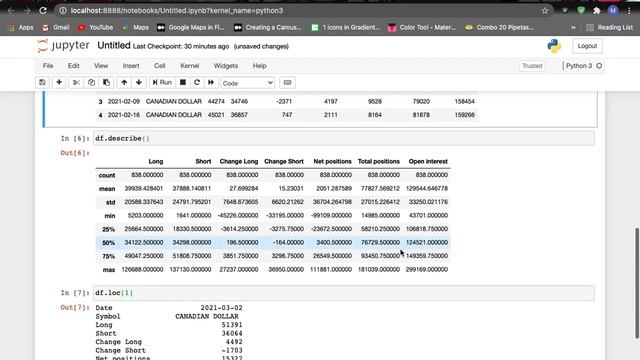Click the 2021-02-16 date cell
This screenshot has width=640, height=360.
click(124, 115)
